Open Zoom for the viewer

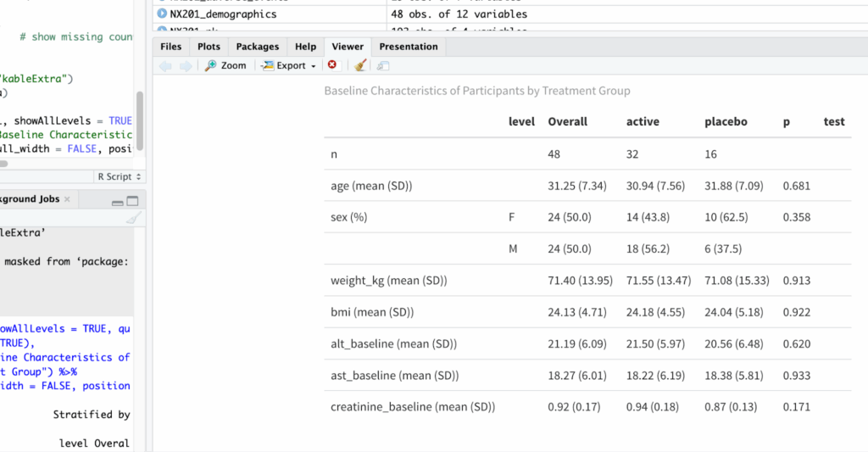225,65
